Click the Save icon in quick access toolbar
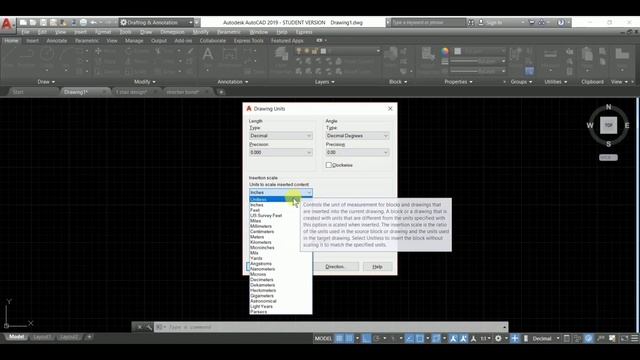 click(43, 22)
